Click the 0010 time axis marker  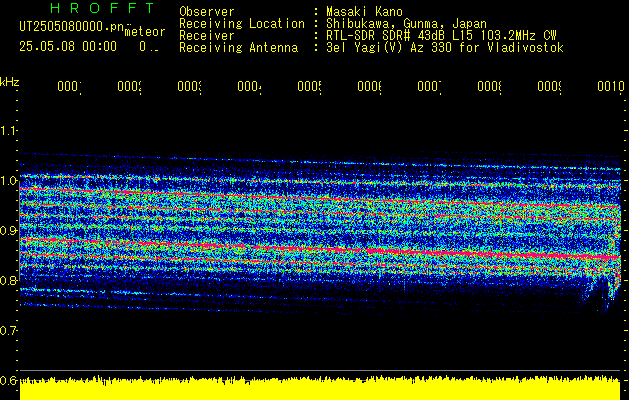point(611,86)
